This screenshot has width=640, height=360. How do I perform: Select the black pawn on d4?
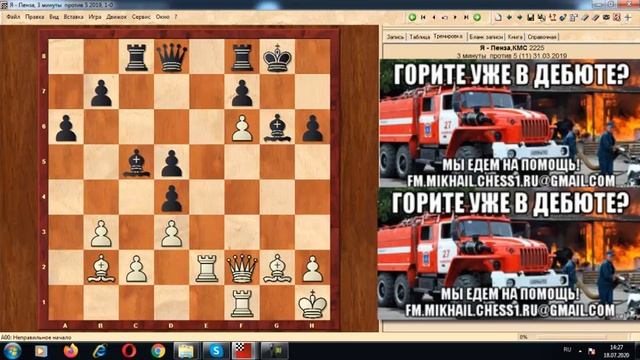pos(172,198)
